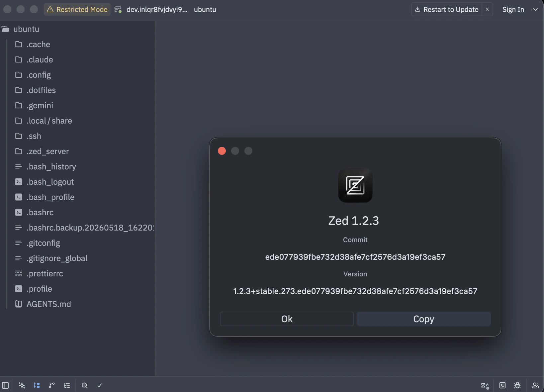Copy version info from About dialog
Viewport: 544px width, 392px height.
point(424,319)
